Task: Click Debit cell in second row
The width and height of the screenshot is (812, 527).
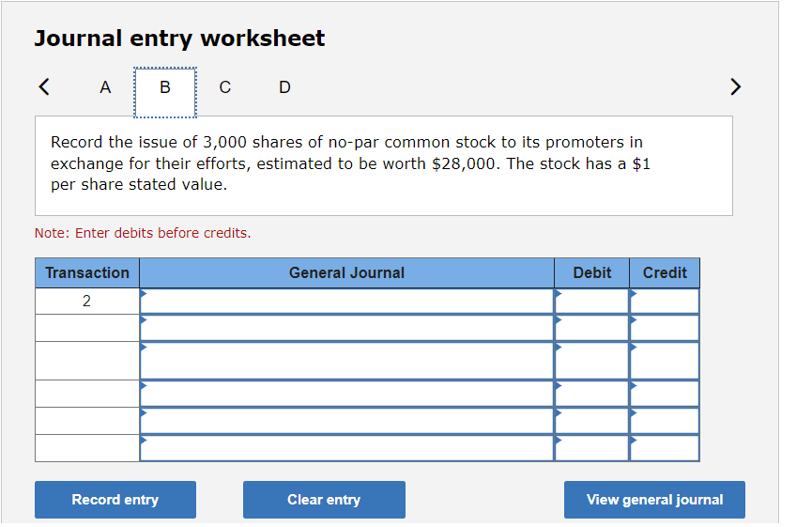Action: click(x=591, y=328)
